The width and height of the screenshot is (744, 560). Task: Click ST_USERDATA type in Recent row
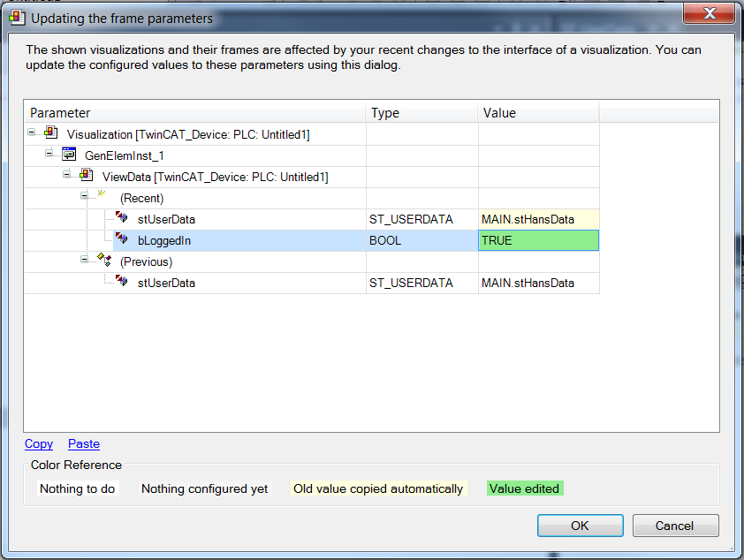pos(421,220)
